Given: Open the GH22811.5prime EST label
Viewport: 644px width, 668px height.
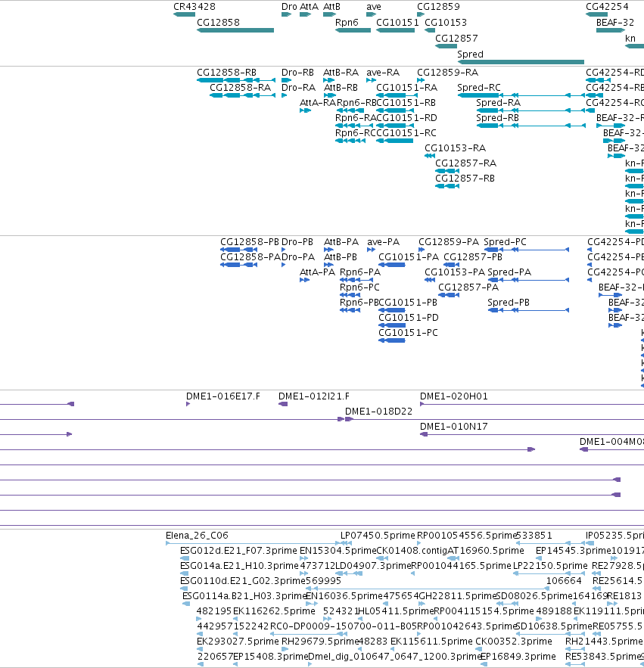Looking at the screenshot, I should click(456, 595).
